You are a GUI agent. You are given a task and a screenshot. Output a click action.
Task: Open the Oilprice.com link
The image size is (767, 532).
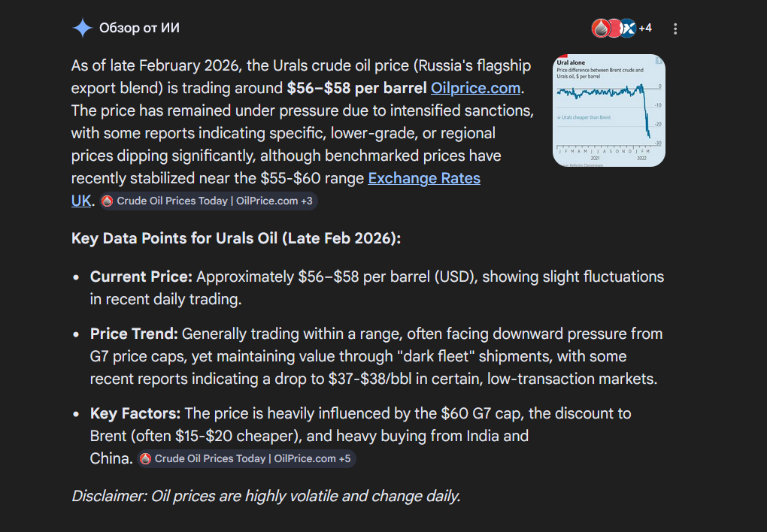475,88
